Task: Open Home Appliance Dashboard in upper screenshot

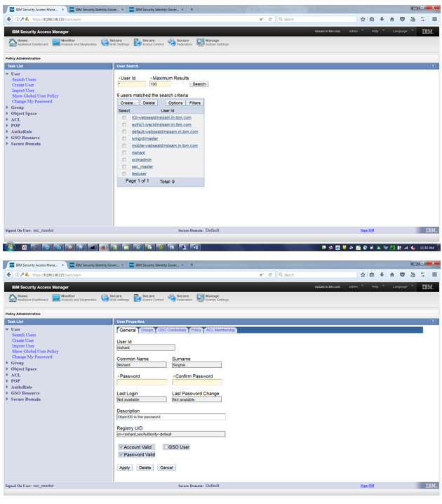Action: click(29, 42)
